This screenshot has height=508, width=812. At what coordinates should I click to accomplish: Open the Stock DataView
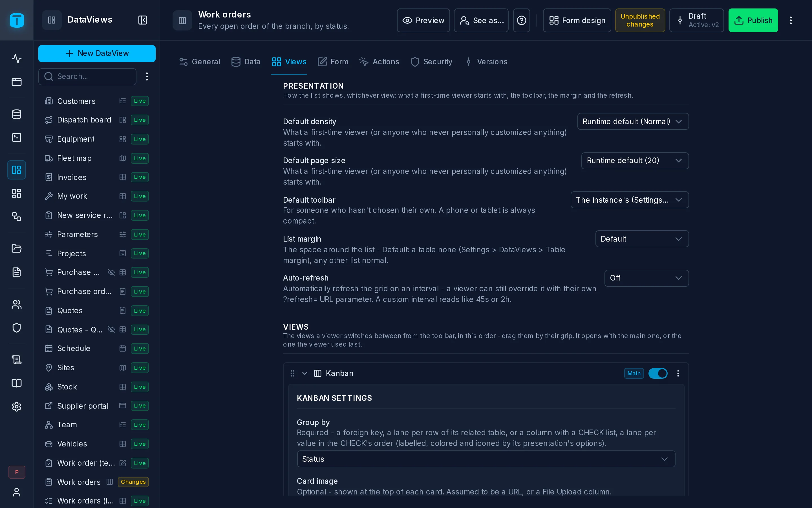pyautogui.click(x=97, y=387)
